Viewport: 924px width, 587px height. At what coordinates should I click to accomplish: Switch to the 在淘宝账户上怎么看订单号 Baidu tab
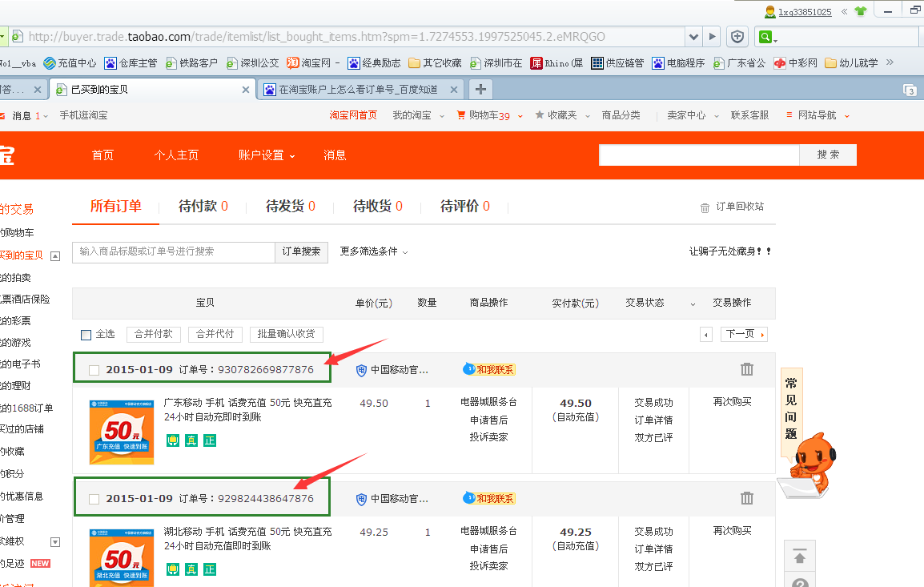click(360, 90)
